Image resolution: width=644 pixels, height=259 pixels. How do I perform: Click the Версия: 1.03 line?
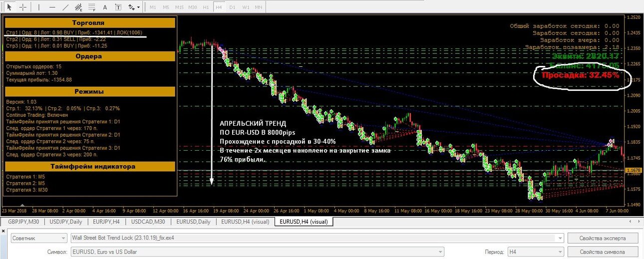(21, 102)
